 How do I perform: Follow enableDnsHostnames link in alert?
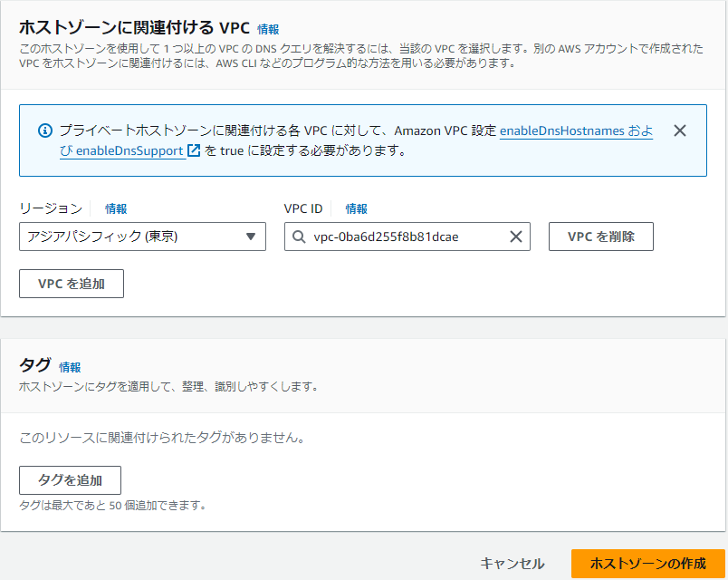pyautogui.click(x=561, y=130)
